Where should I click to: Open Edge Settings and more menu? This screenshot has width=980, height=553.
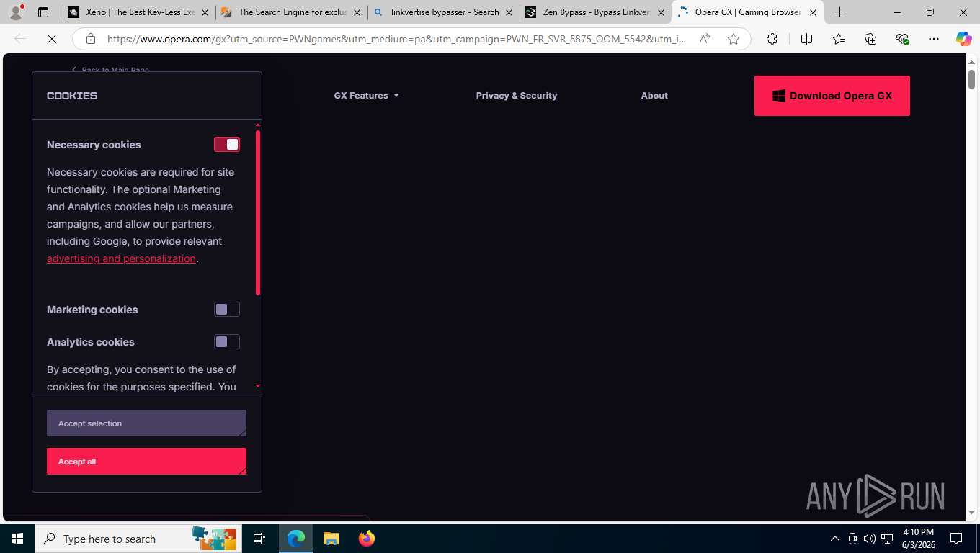(x=934, y=39)
